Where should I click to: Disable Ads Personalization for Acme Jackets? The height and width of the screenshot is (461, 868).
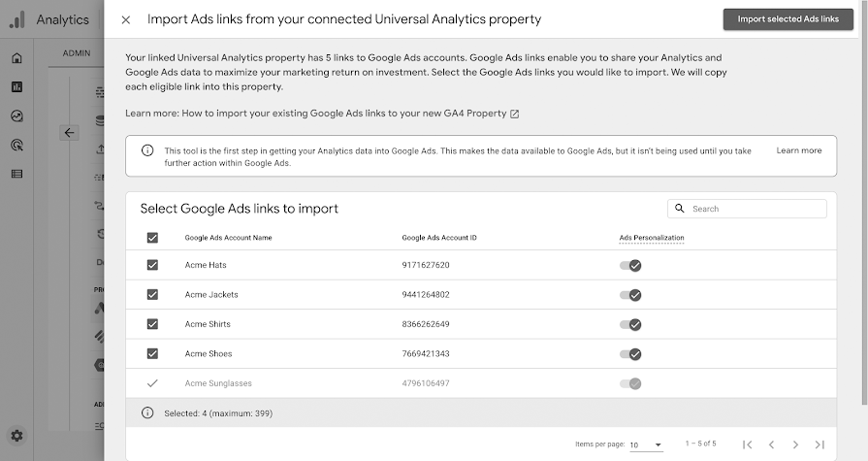click(631, 295)
